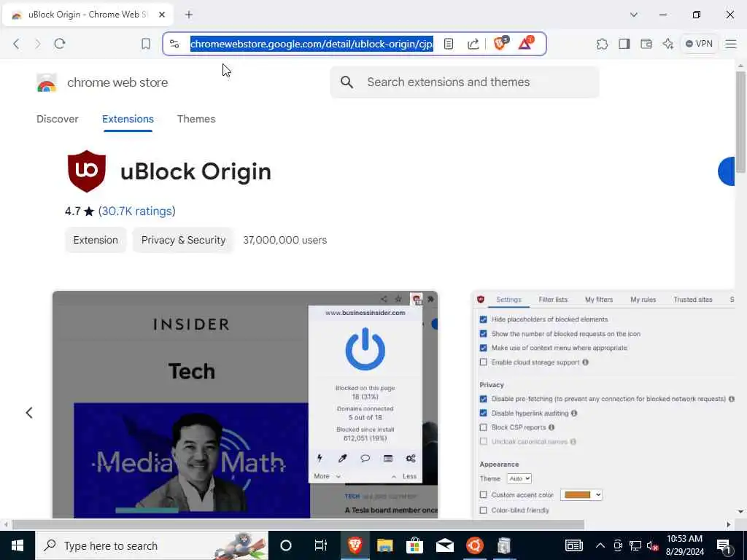Open Microsoft Store from taskbar
The width and height of the screenshot is (747, 560).
(414, 545)
